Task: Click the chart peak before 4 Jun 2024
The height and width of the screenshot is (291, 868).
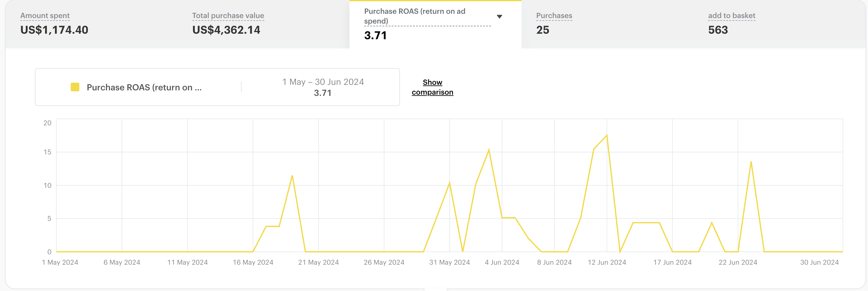Action: point(489,149)
